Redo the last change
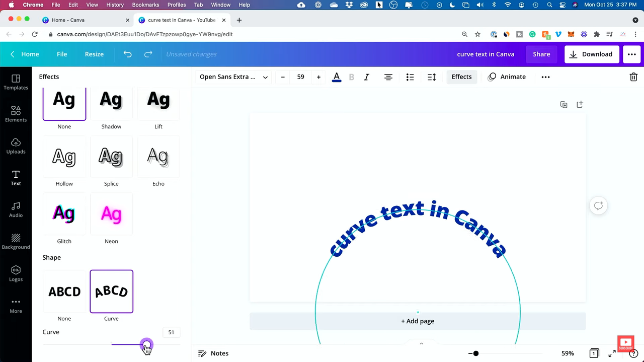644x362 pixels. (x=148, y=54)
